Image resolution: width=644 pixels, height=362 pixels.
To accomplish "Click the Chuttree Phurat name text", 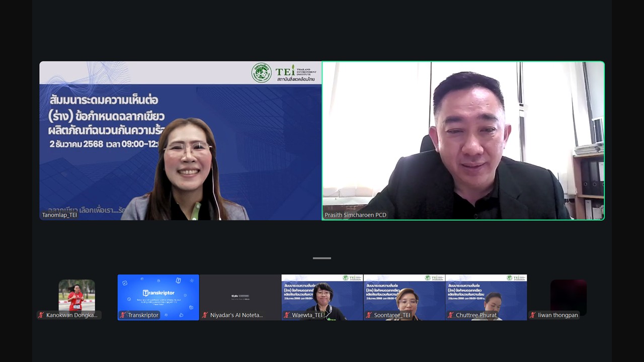I will (x=476, y=315).
